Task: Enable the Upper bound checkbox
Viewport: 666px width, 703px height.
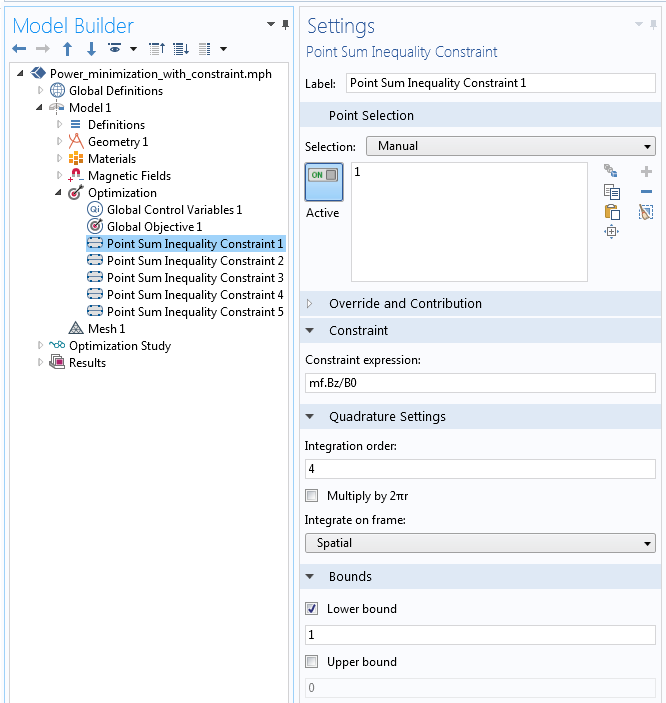Action: pyautogui.click(x=311, y=661)
